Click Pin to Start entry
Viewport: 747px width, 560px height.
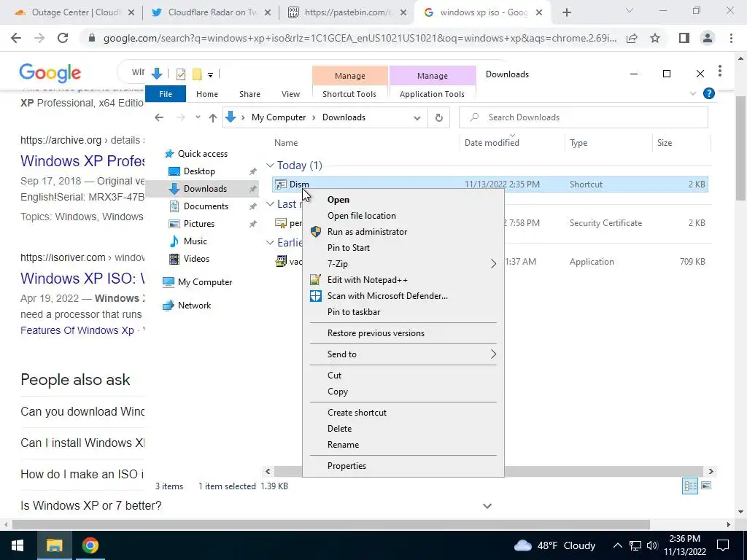(x=403, y=248)
